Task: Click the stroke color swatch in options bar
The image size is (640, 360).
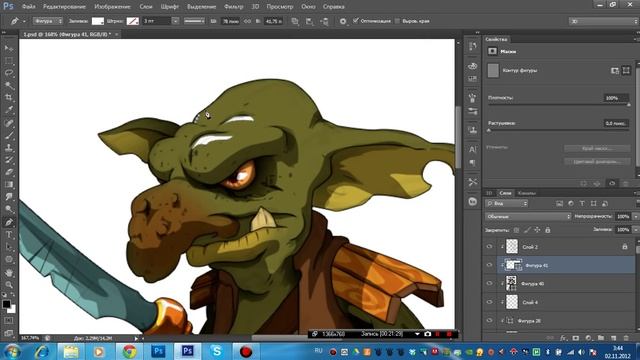Action: pos(133,21)
